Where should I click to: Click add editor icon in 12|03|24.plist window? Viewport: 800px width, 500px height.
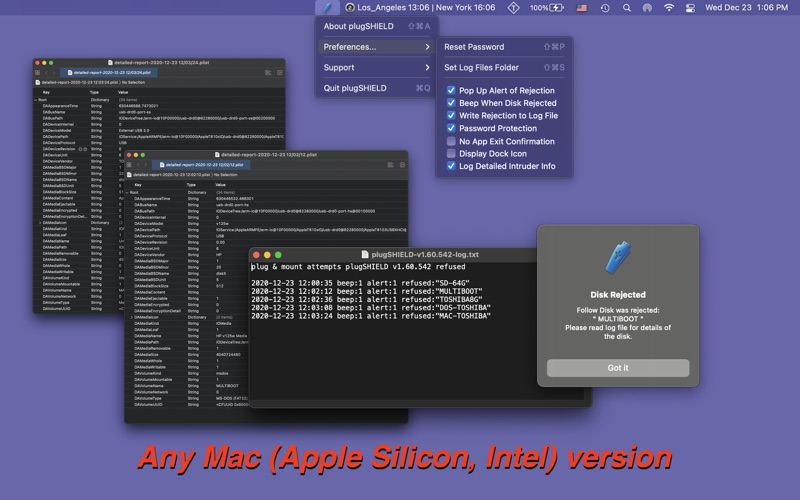coord(280,72)
